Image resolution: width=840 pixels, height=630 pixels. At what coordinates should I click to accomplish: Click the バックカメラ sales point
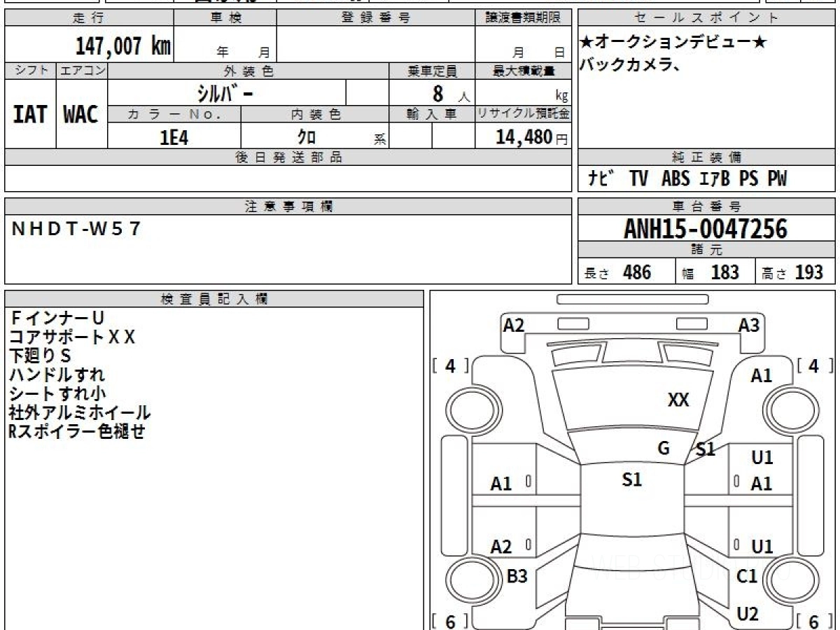[x=631, y=66]
